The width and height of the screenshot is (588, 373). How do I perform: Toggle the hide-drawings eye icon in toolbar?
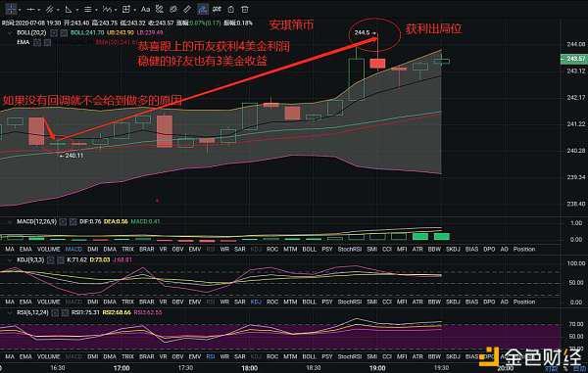[173, 9]
